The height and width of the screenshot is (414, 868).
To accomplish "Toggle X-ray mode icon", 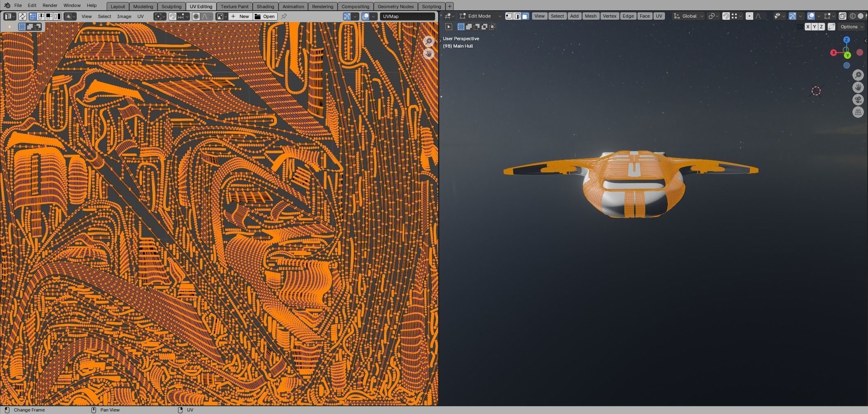I will (x=842, y=16).
